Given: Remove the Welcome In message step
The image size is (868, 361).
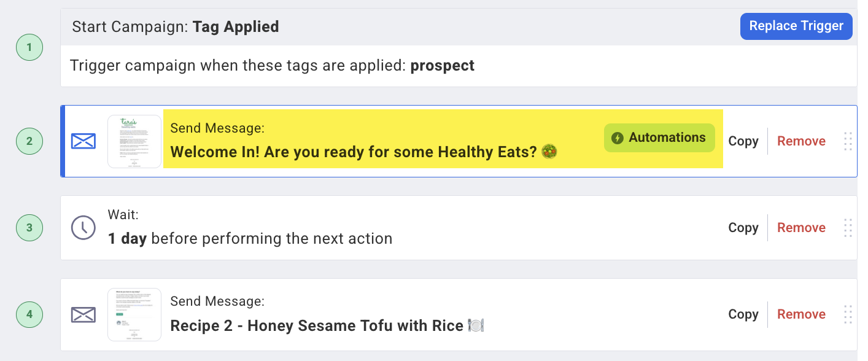Looking at the screenshot, I should click(x=801, y=141).
